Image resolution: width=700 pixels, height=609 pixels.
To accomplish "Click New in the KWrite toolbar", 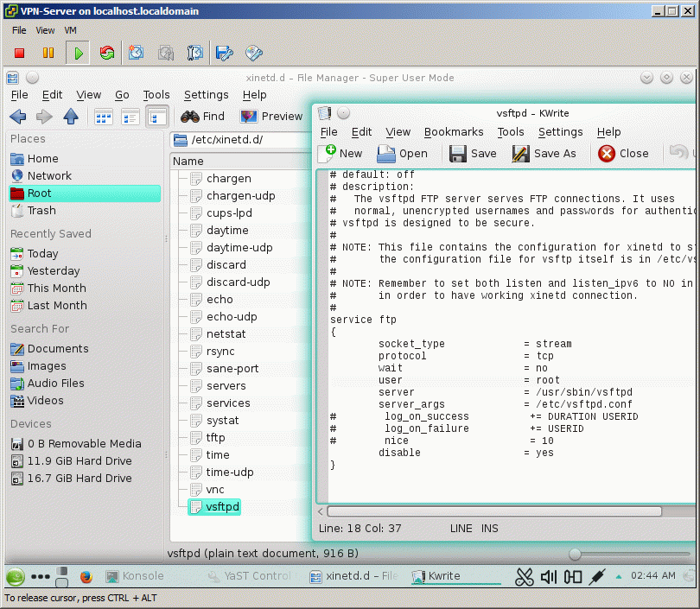I will [x=340, y=153].
